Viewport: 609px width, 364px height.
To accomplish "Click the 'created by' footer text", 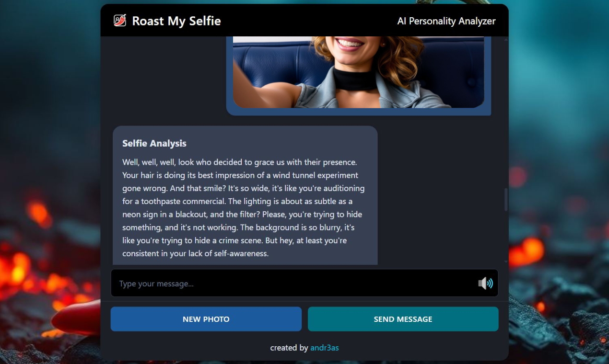I will tap(289, 348).
